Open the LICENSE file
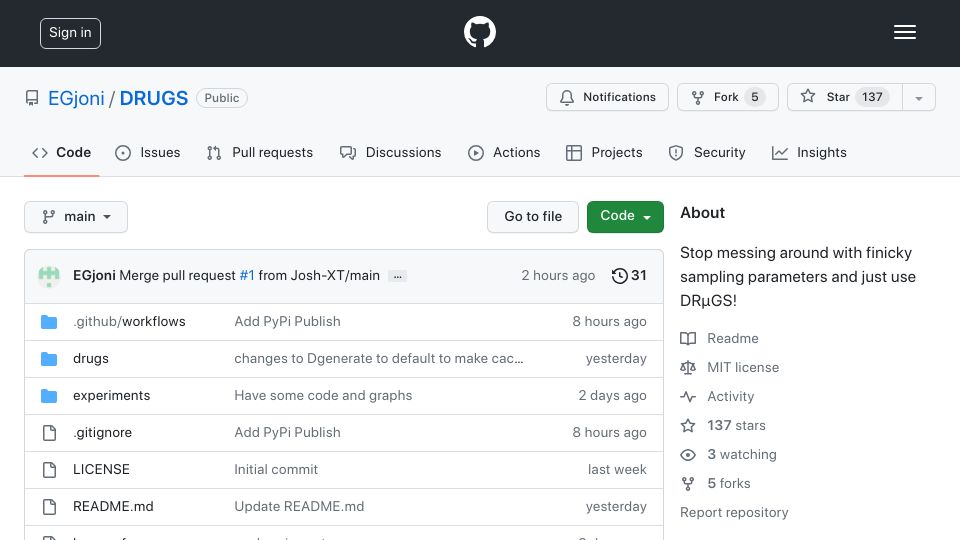This screenshot has width=960, height=540. 101,470
